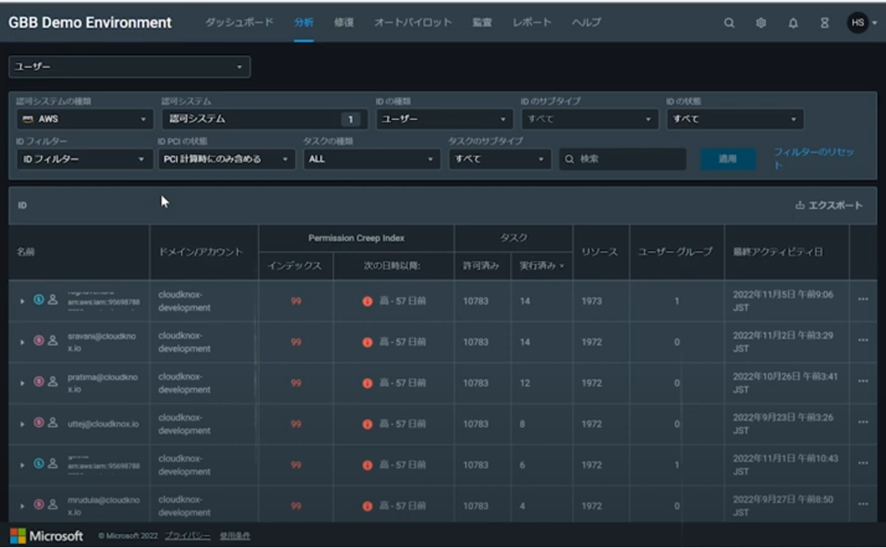886x548 pixels.
Task: Go to the ダッシュボード tab
Action: coord(239,23)
